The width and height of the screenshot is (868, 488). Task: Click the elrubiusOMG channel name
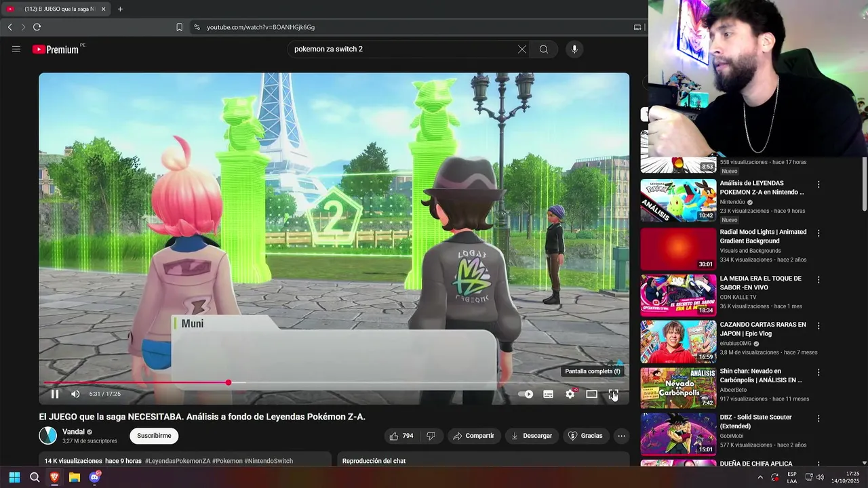[735, 344]
